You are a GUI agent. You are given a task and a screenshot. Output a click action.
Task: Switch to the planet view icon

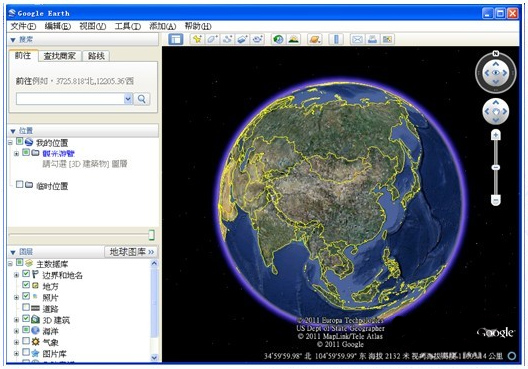coord(315,39)
